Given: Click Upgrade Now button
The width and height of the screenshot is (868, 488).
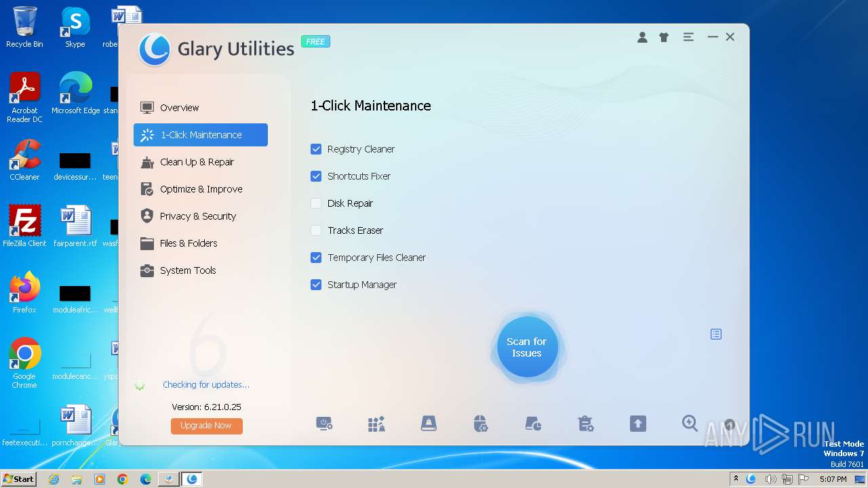Looking at the screenshot, I should pos(207,426).
